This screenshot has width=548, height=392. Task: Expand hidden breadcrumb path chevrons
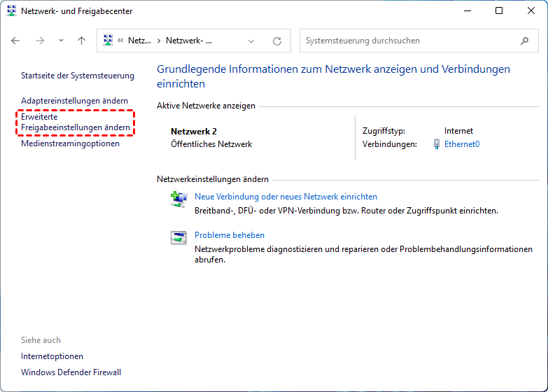(120, 41)
